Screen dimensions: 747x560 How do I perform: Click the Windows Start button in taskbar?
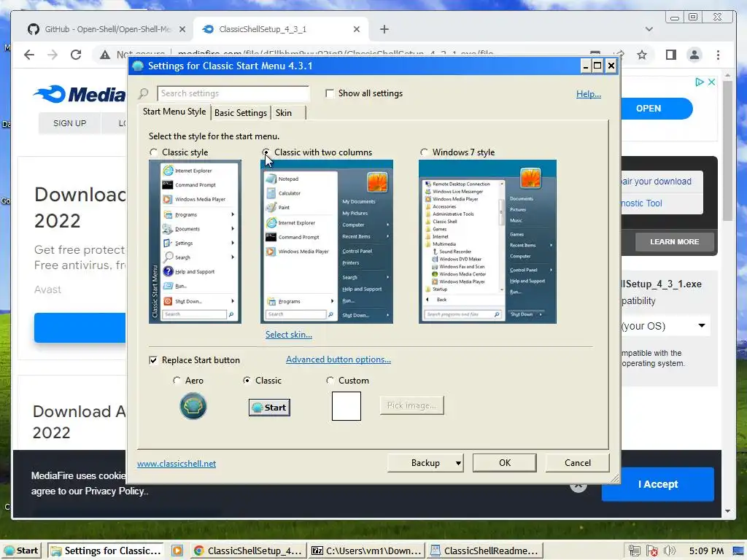[x=21, y=551]
